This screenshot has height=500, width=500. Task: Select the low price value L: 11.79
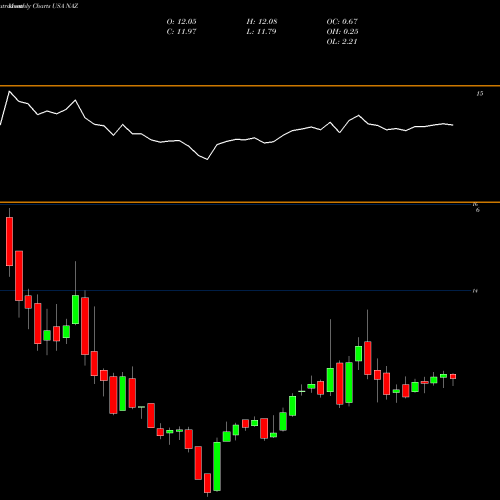[x=261, y=32]
